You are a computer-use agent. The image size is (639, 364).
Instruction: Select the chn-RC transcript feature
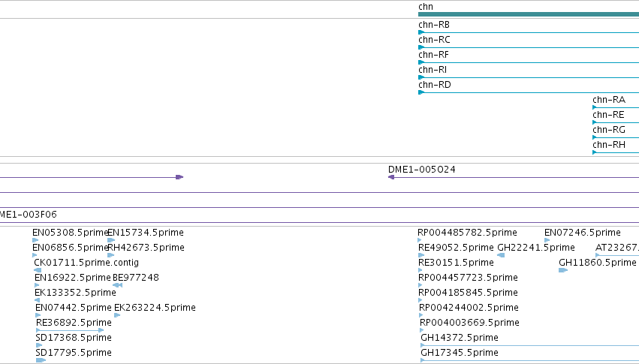point(529,47)
